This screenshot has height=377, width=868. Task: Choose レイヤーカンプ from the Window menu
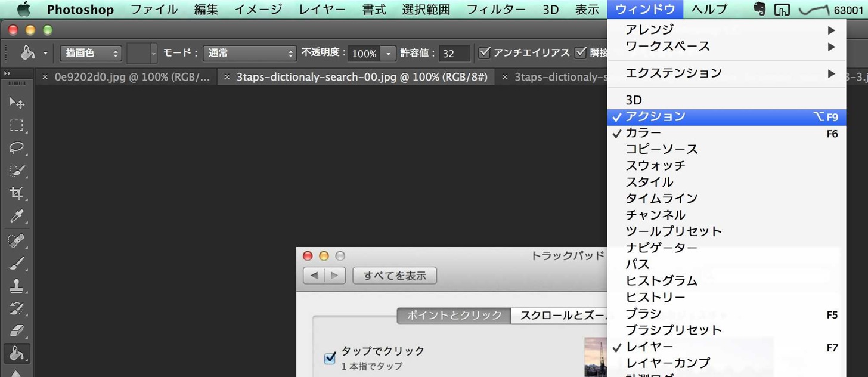click(x=726, y=363)
